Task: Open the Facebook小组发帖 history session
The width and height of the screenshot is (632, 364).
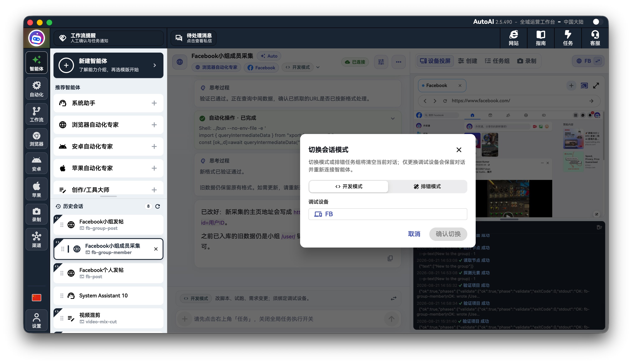Action: tap(108, 225)
